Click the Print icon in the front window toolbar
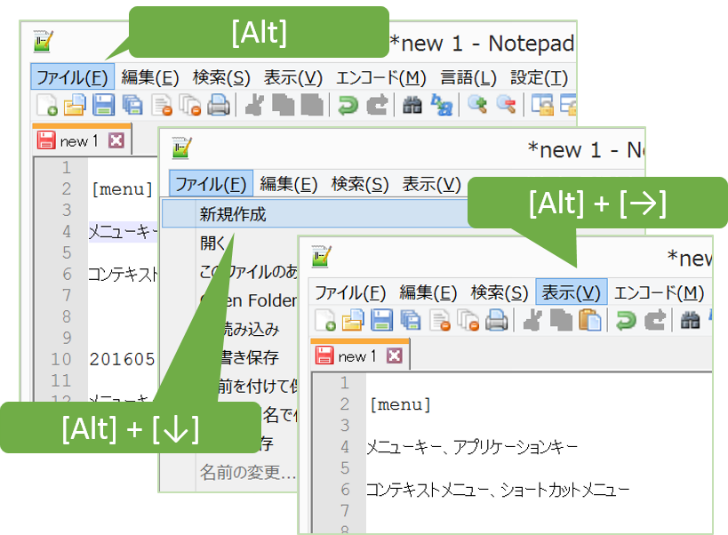728x535 pixels. pos(496,320)
